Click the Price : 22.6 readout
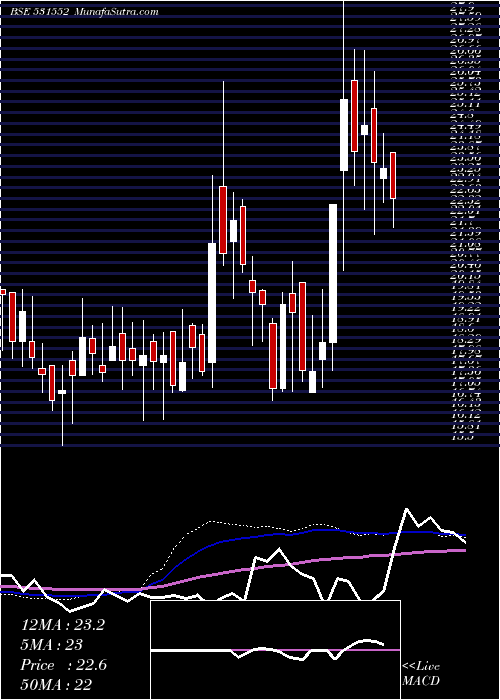This screenshot has height=700, width=500. 64,664
